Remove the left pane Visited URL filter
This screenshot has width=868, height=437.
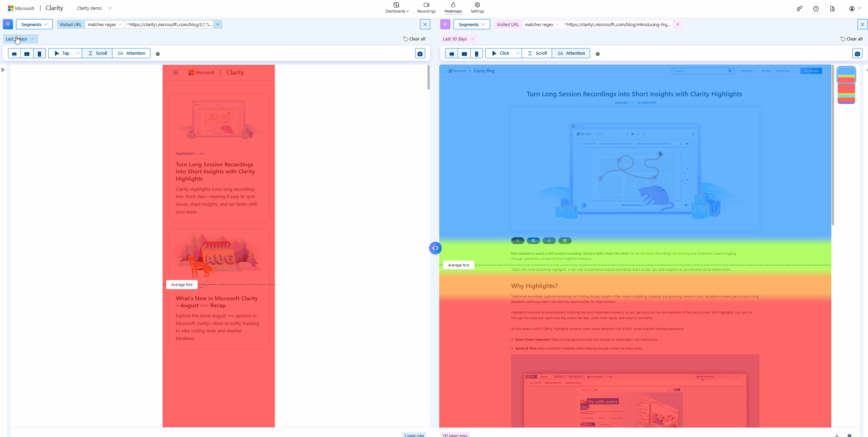click(218, 24)
